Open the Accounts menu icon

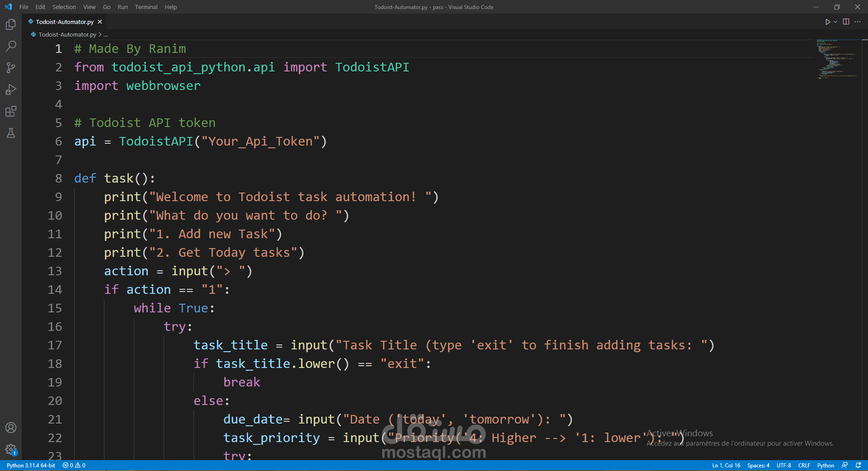point(11,428)
